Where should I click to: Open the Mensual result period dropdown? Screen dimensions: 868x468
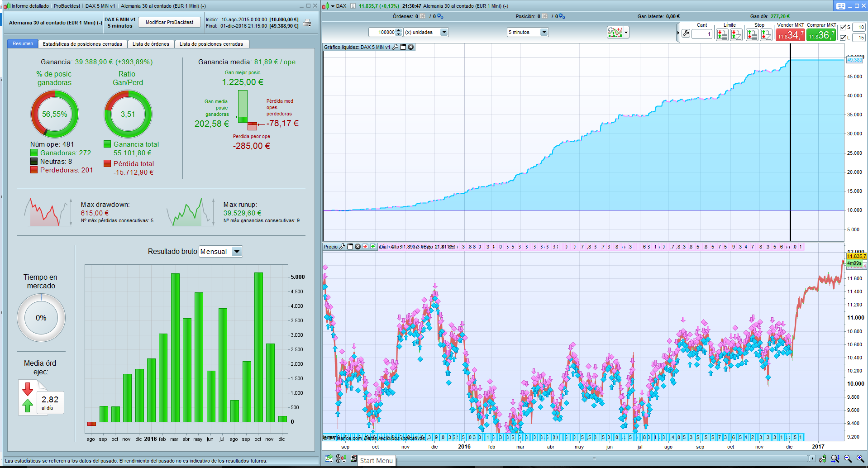pyautogui.click(x=237, y=252)
